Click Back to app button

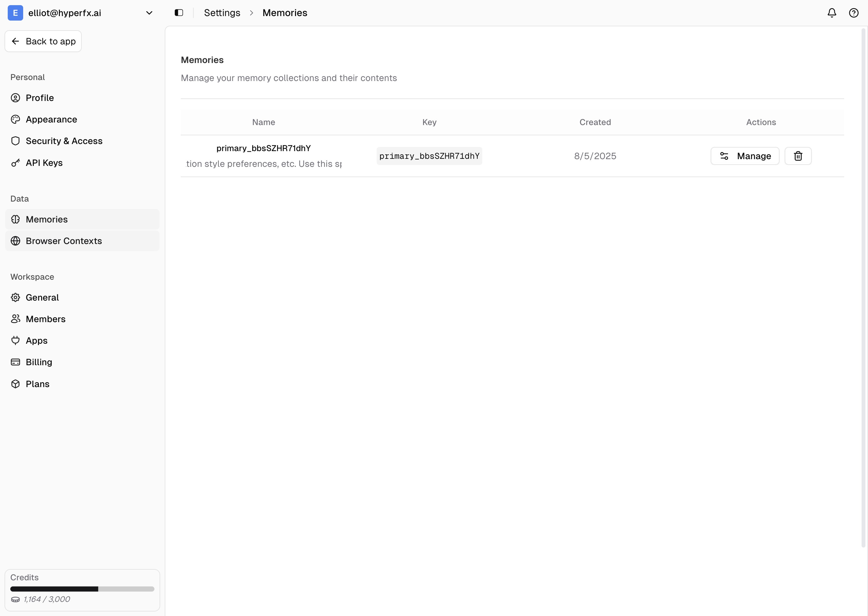pos(43,41)
